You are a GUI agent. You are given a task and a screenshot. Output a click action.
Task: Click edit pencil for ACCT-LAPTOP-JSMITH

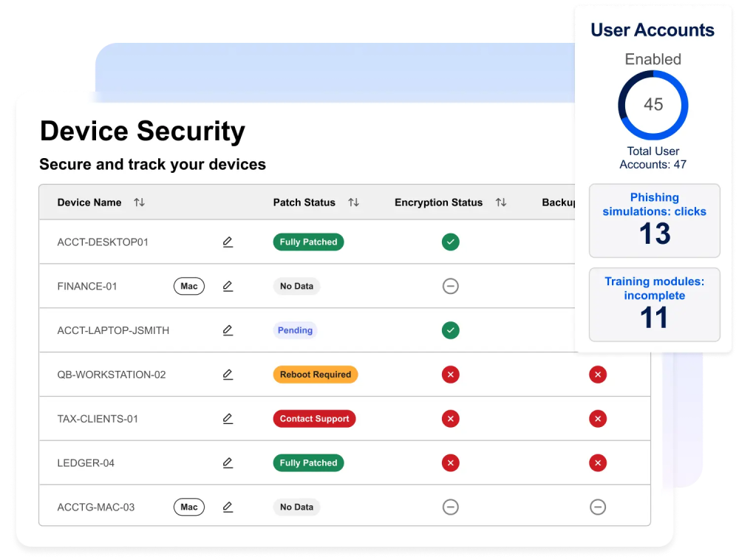(228, 330)
